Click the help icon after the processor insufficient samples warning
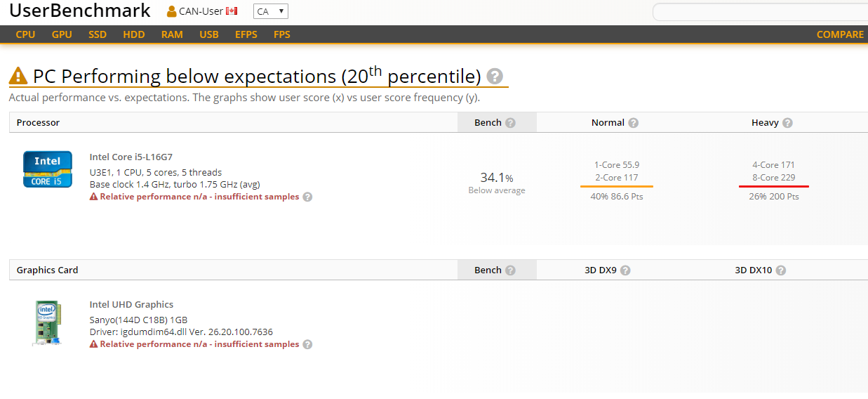This screenshot has width=868, height=399. (x=307, y=197)
